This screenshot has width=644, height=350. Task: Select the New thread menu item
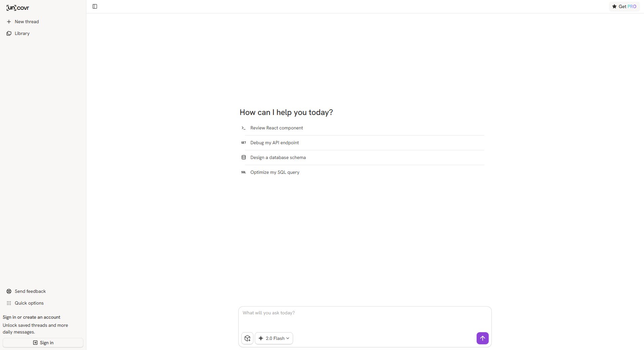27,22
